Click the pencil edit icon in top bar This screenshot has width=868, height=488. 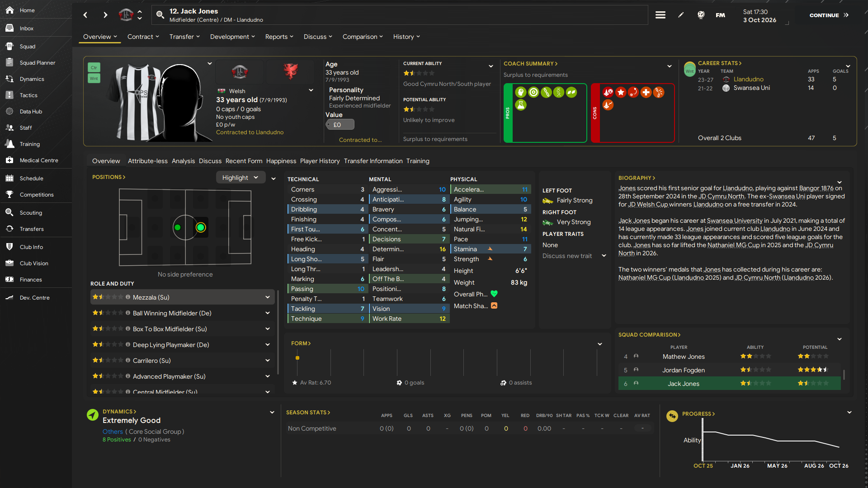681,15
